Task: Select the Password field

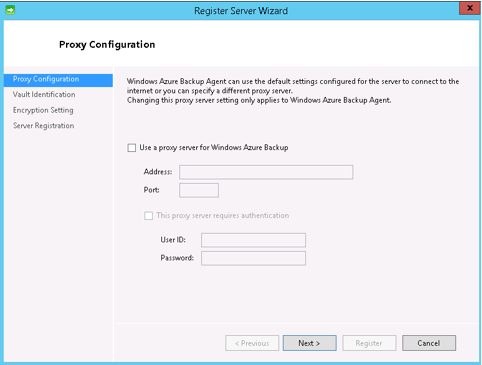Action: point(253,258)
